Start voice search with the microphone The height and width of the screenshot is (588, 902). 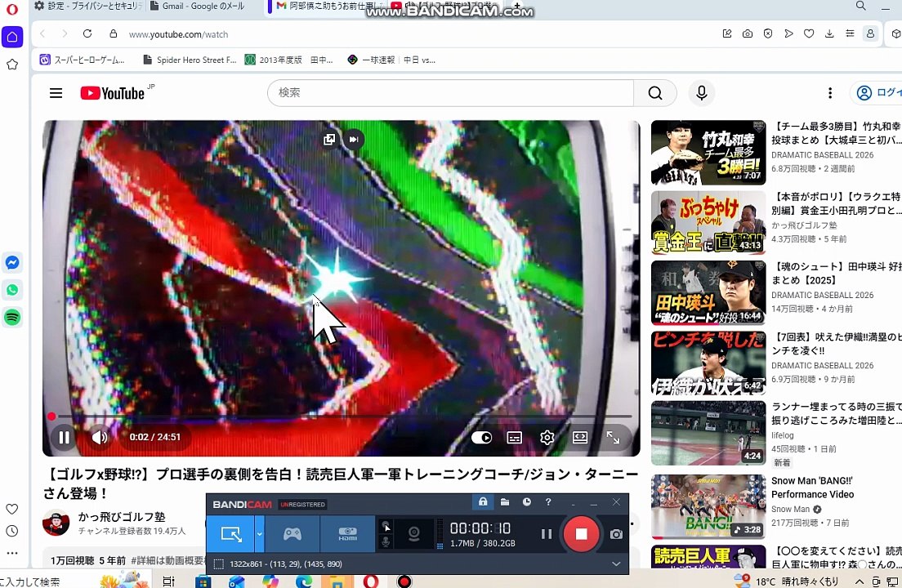[702, 93]
